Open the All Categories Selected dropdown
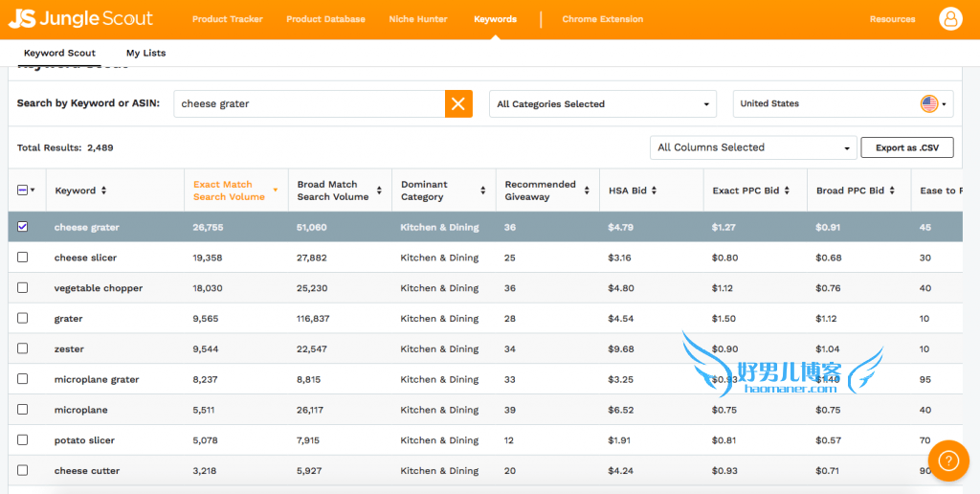Viewport: 980px width, 494px height. tap(603, 103)
